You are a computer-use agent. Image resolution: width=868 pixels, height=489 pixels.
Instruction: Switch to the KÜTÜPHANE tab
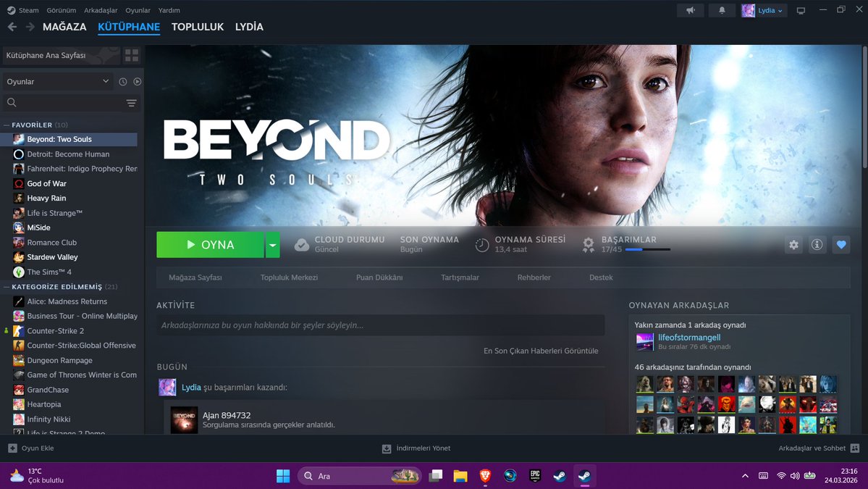tap(128, 27)
